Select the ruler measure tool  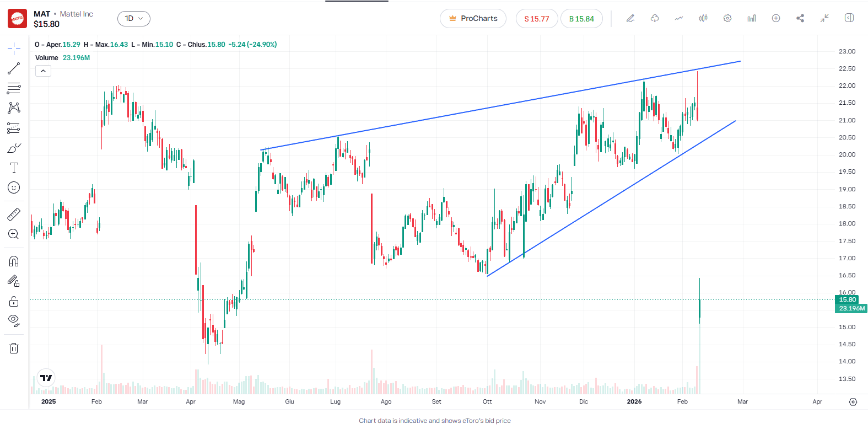coord(14,214)
